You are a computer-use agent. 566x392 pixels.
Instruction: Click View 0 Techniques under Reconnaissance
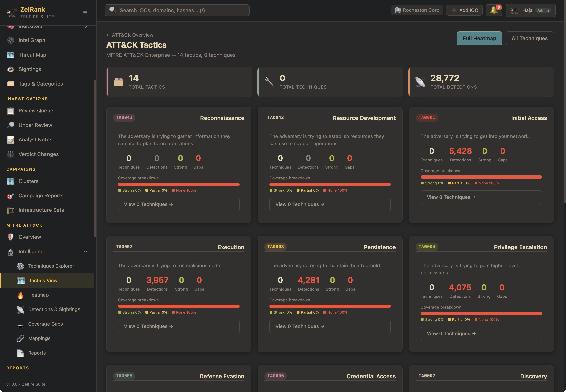[x=179, y=204]
